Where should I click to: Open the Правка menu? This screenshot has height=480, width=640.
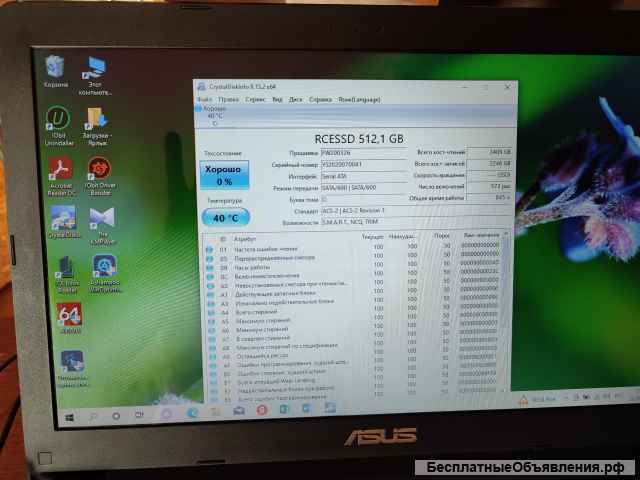pyautogui.click(x=228, y=99)
